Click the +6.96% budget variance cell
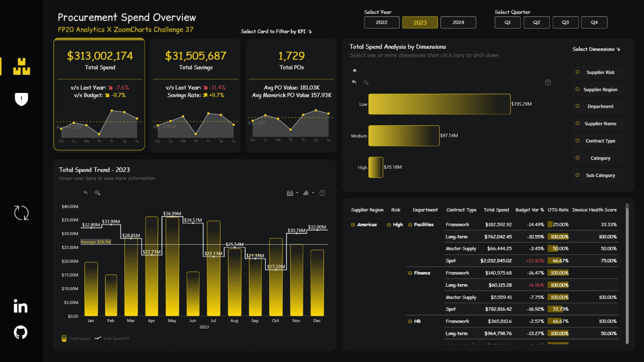Viewport: 644px width, 362px height. [536, 285]
